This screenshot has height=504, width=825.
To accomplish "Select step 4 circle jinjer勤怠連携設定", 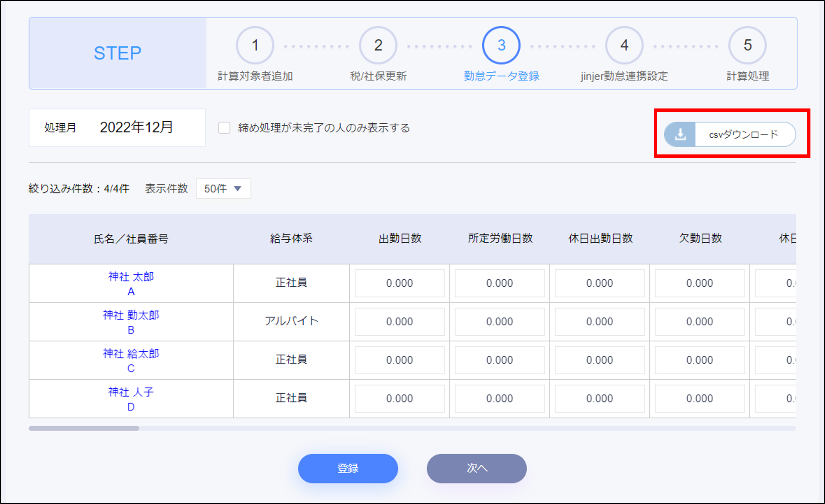I will (624, 45).
